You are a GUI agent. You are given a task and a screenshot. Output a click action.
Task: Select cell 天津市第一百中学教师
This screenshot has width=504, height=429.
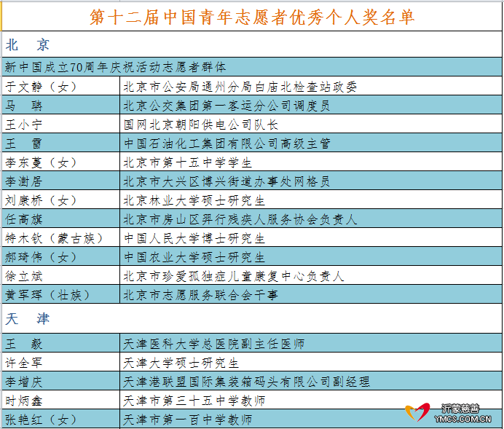[x=311, y=419]
